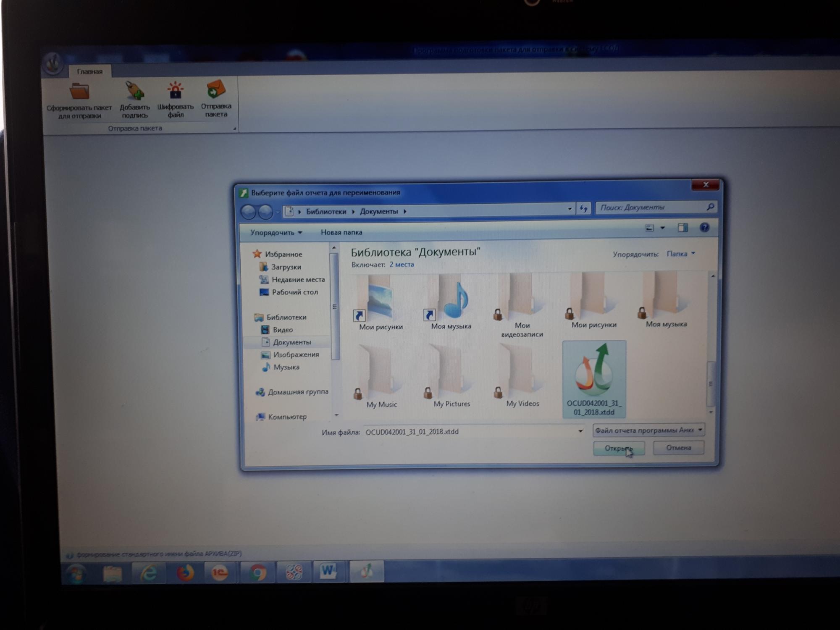Click refresh icon next to address bar
Image resolution: width=840 pixels, height=630 pixels.
click(x=583, y=208)
